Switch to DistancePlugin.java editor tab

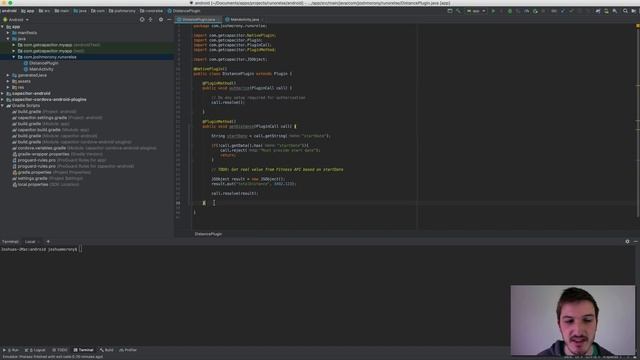pyautogui.click(x=198, y=20)
